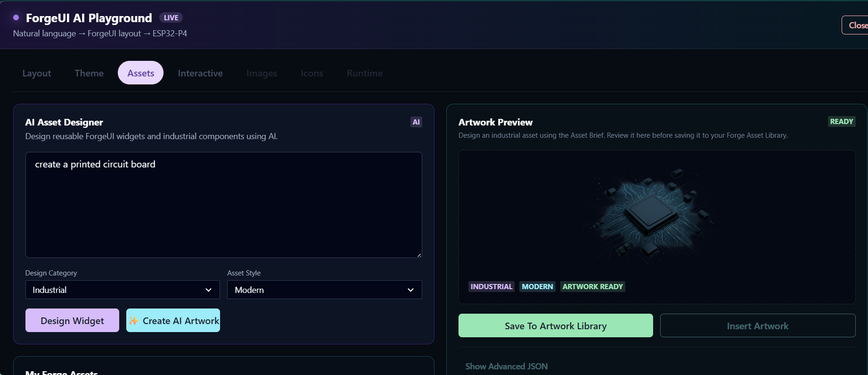Select the Assets tab
The height and width of the screenshot is (375, 868).
pyautogui.click(x=141, y=73)
